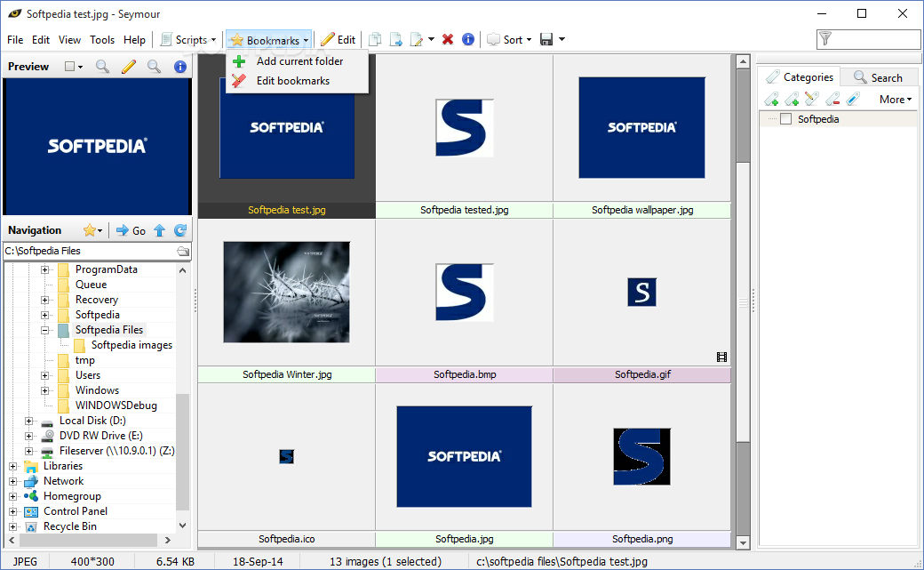924x570 pixels.
Task: Click the pencil icon in Preview panel
Action: coord(129,67)
